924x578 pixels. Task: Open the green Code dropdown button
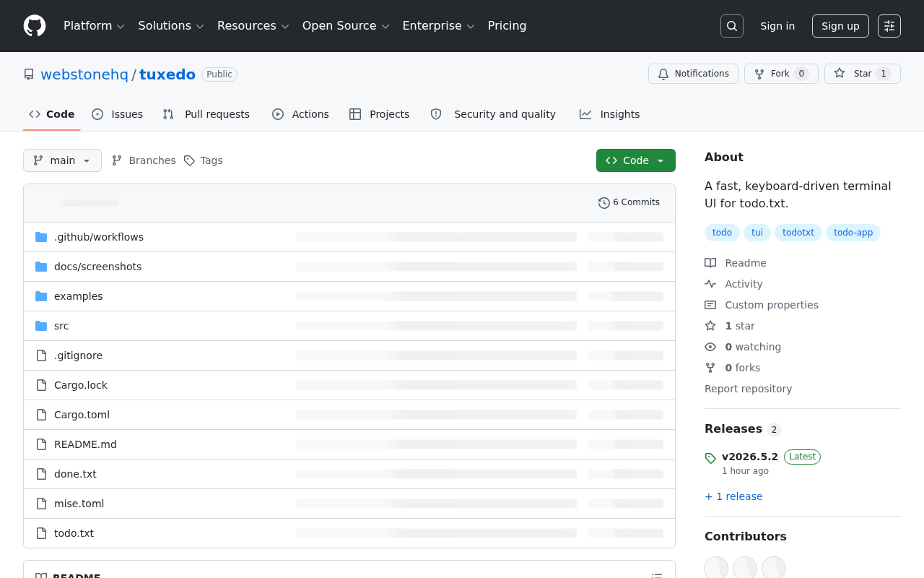tap(636, 160)
